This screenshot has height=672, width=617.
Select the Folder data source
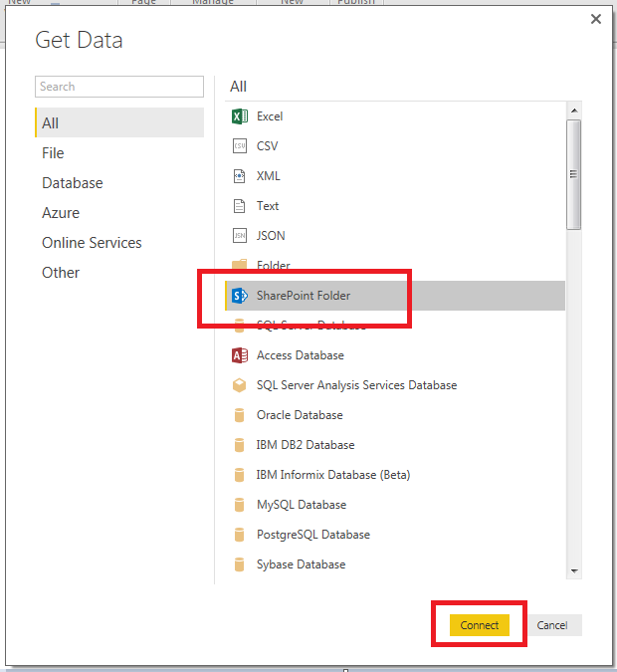click(x=395, y=266)
